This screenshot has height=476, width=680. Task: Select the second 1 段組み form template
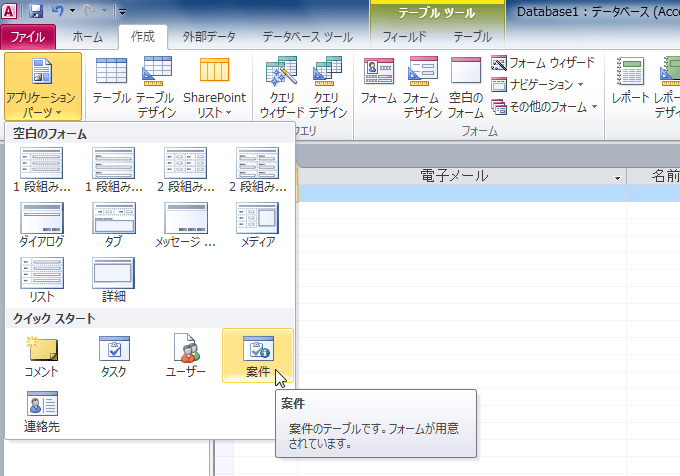click(x=114, y=170)
